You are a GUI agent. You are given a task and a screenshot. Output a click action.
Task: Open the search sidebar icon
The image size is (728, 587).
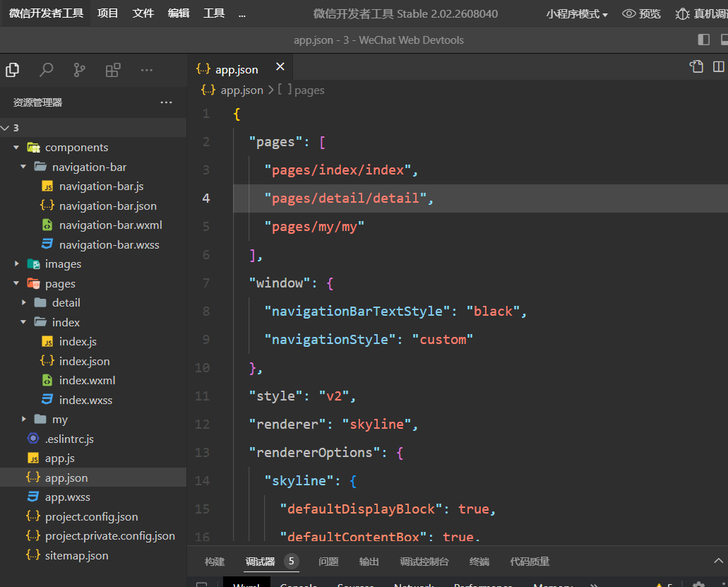tap(46, 70)
